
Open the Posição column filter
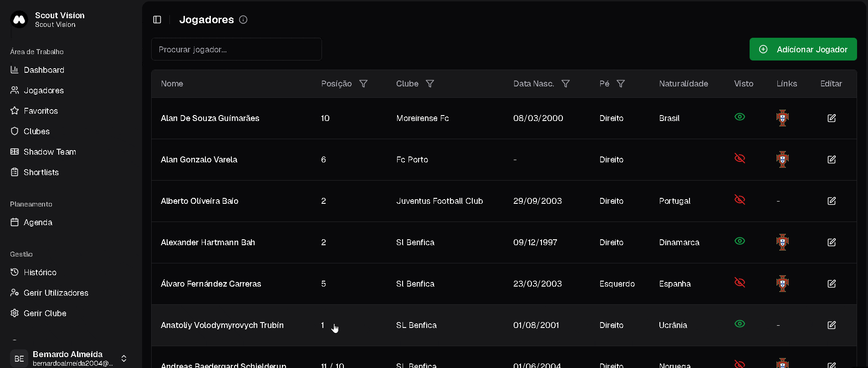coord(363,84)
